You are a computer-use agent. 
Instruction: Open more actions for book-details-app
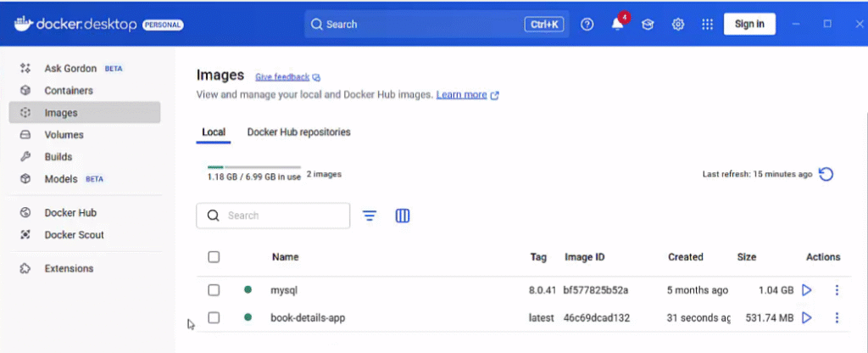[x=837, y=318]
